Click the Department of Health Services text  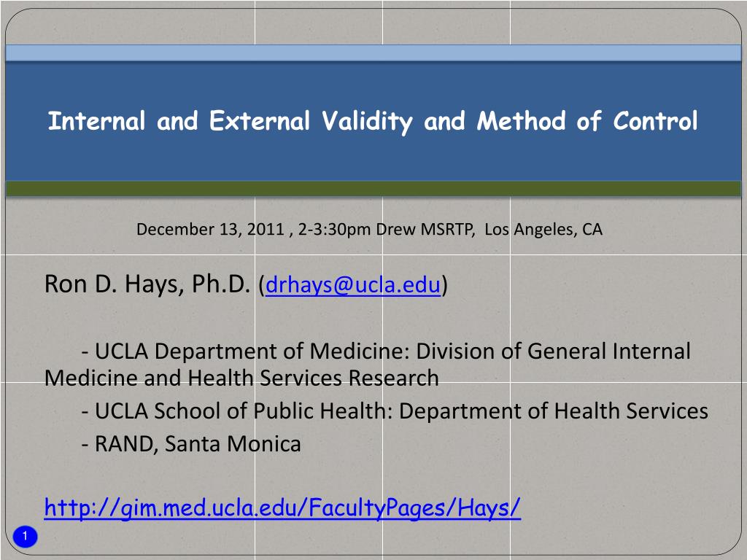pyautogui.click(x=554, y=411)
